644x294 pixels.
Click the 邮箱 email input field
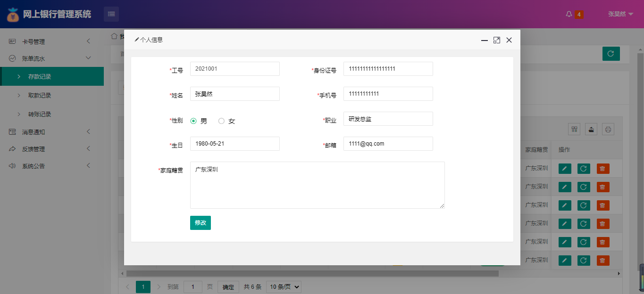point(388,144)
